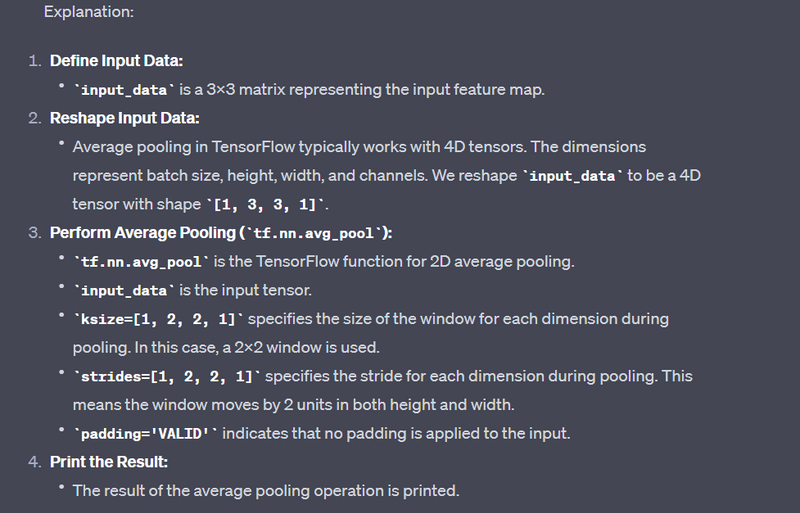Click the `tf.nn.avg_pool` code in bullet list
This screenshot has height=513, width=800.
[x=141, y=262]
